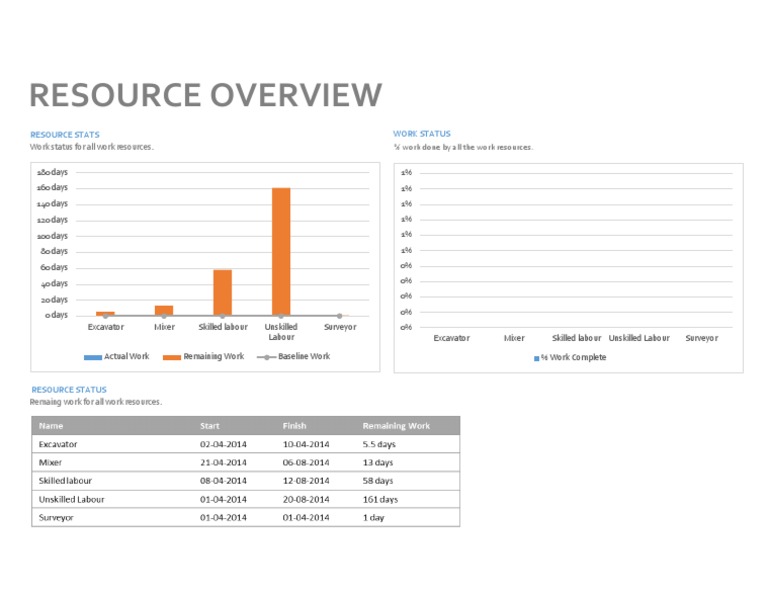This screenshot has height=594, width=768.
Task: Click start date 08-04-2014
Action: pos(223,481)
